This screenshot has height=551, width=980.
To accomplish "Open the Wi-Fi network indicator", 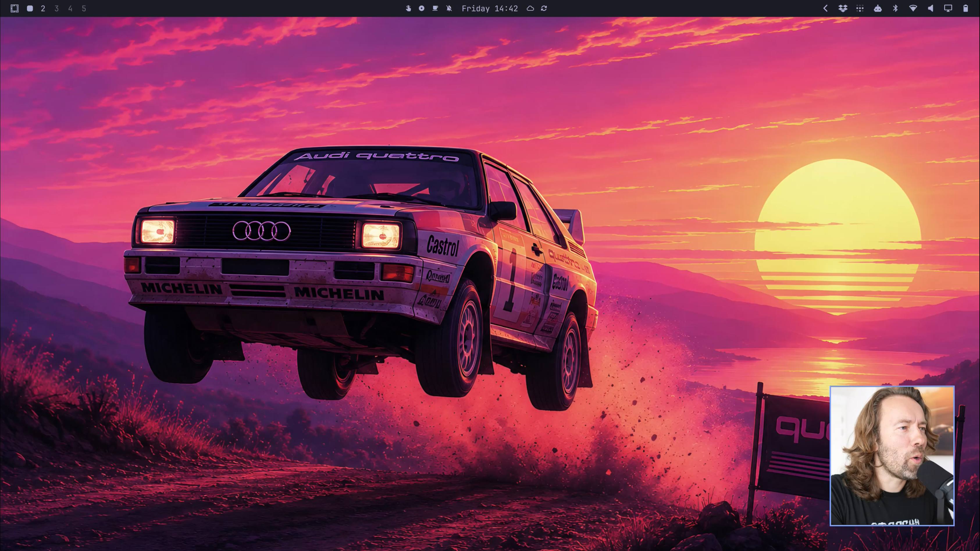I will [913, 8].
